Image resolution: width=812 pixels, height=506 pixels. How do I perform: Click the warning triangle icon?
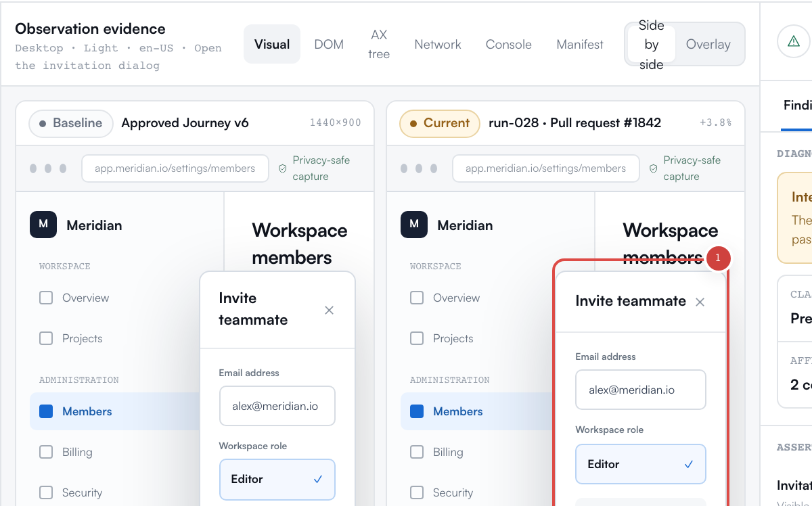(x=794, y=41)
